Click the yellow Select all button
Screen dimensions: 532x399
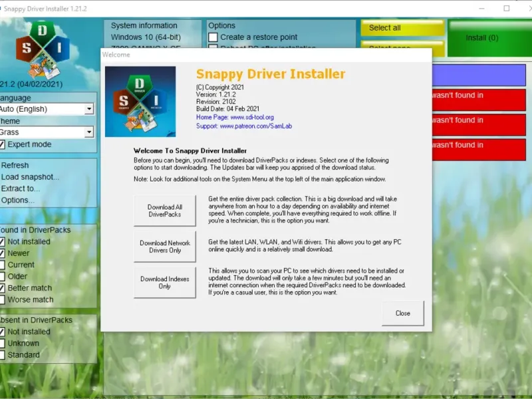(402, 28)
